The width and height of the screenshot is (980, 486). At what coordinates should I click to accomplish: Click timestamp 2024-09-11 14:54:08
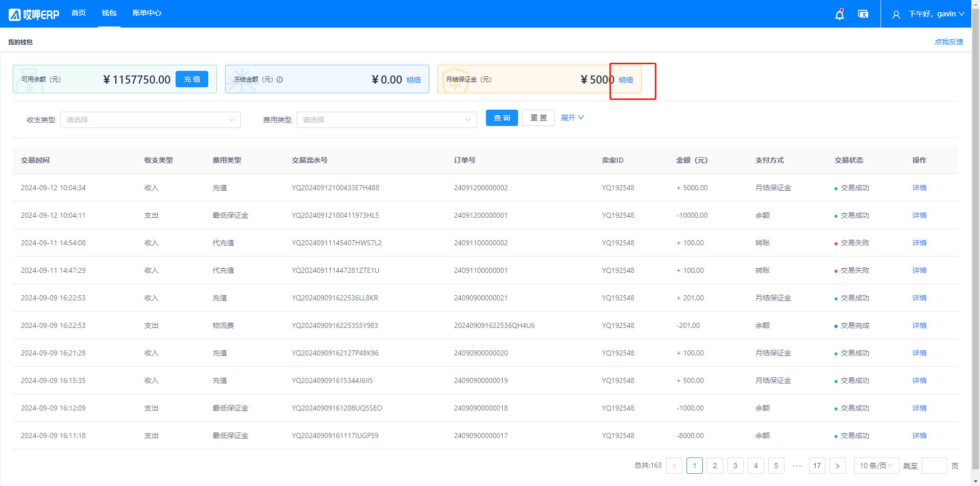point(53,243)
